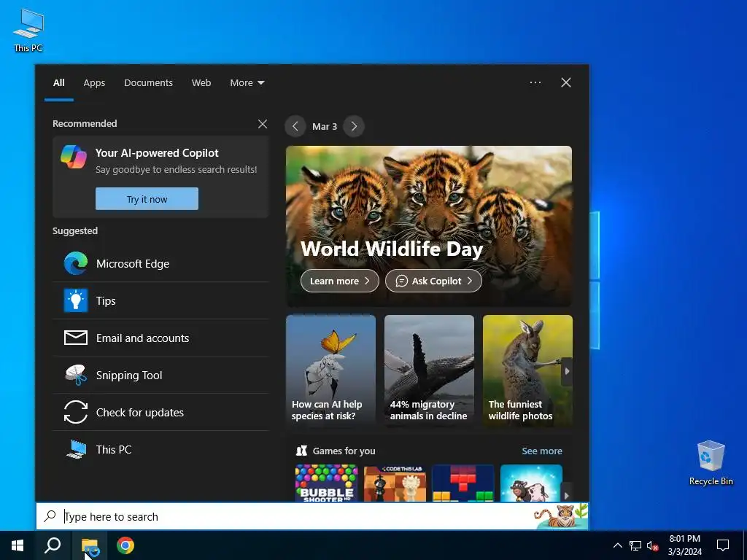Screen dimensions: 747x560
Task: Click the Mar 3 date label
Action: pyautogui.click(x=325, y=126)
